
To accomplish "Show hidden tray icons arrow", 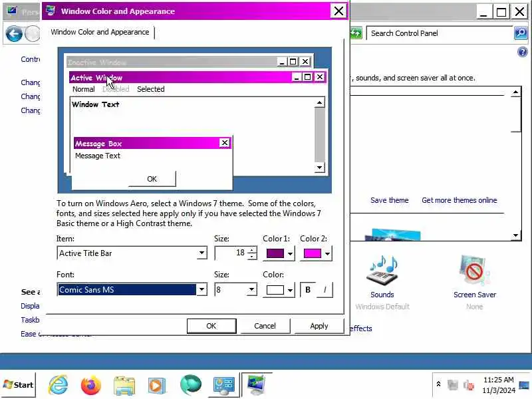I will pos(438,384).
